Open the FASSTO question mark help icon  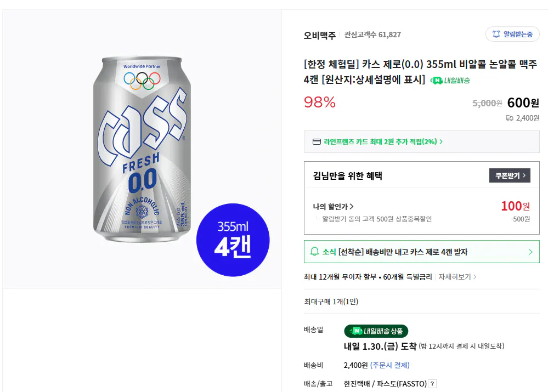(431, 384)
